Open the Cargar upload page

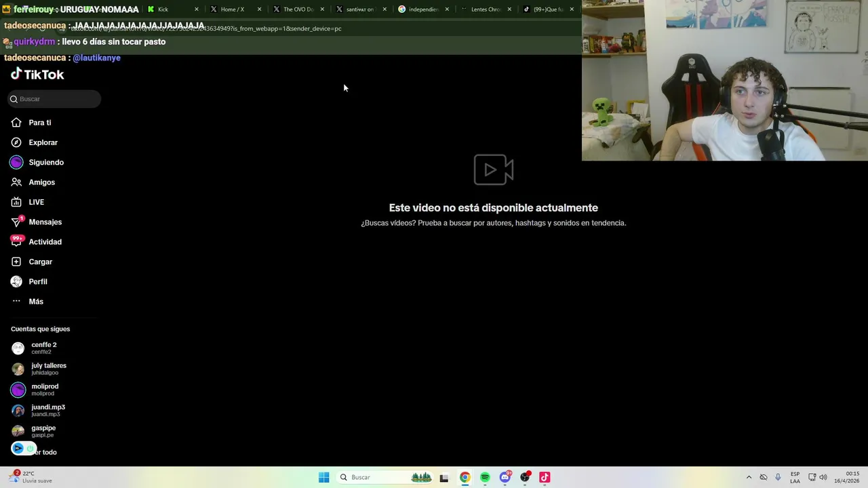tap(32, 262)
